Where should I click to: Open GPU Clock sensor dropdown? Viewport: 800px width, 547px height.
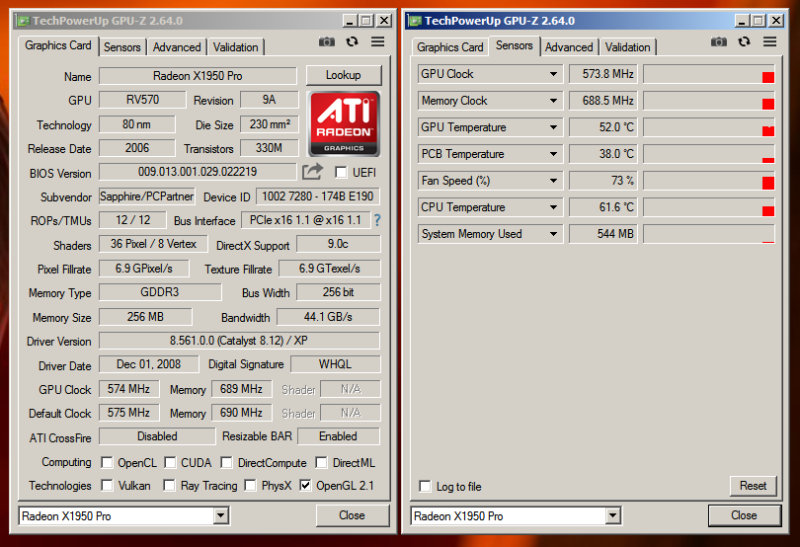tap(554, 74)
